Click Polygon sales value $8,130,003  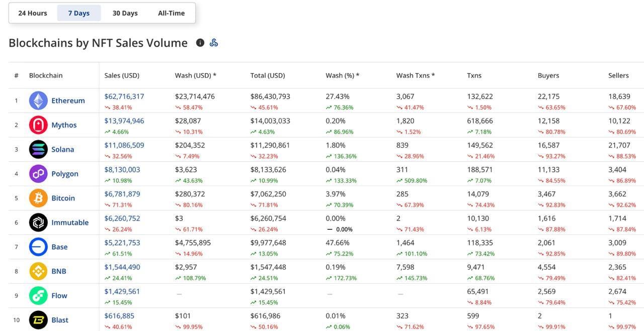click(122, 170)
